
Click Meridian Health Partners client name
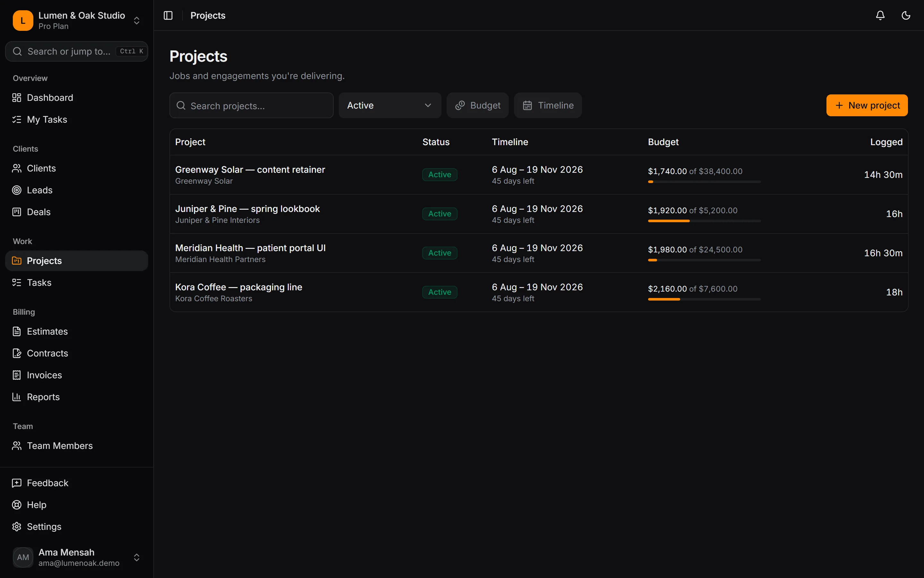click(220, 259)
